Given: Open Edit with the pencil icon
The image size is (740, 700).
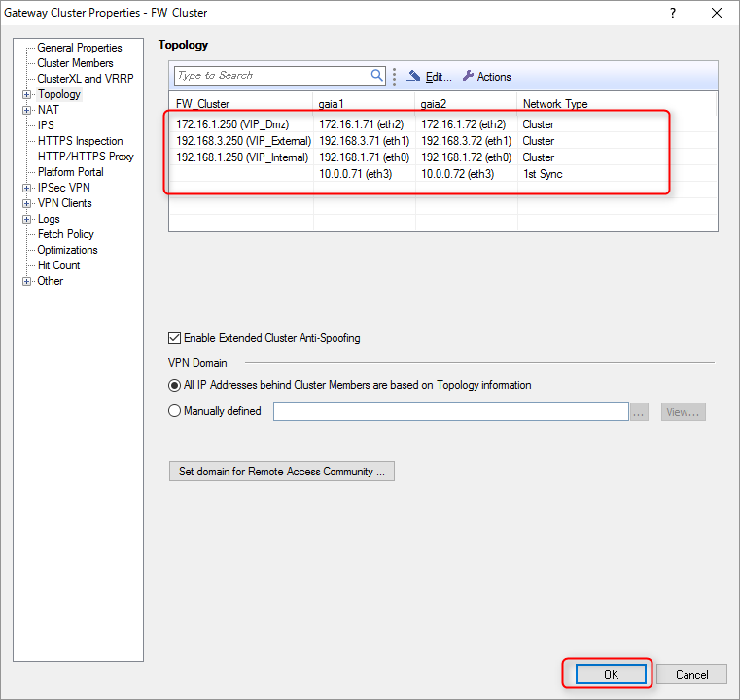Looking at the screenshot, I should [429, 77].
